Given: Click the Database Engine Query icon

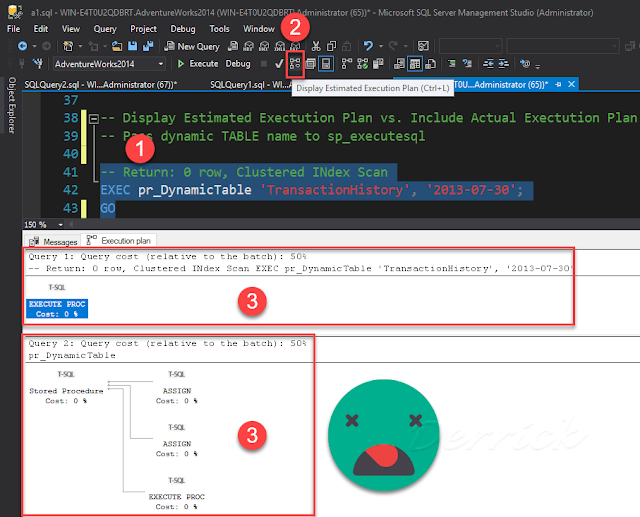Looking at the screenshot, I should click(233, 46).
